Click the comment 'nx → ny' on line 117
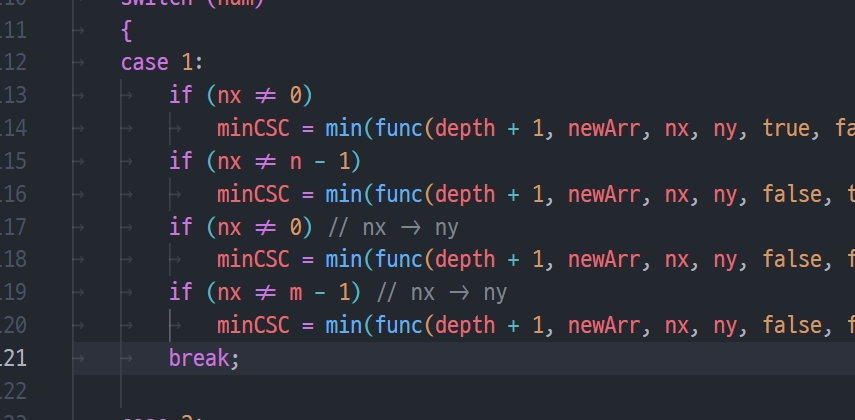The image size is (855, 420). [393, 227]
